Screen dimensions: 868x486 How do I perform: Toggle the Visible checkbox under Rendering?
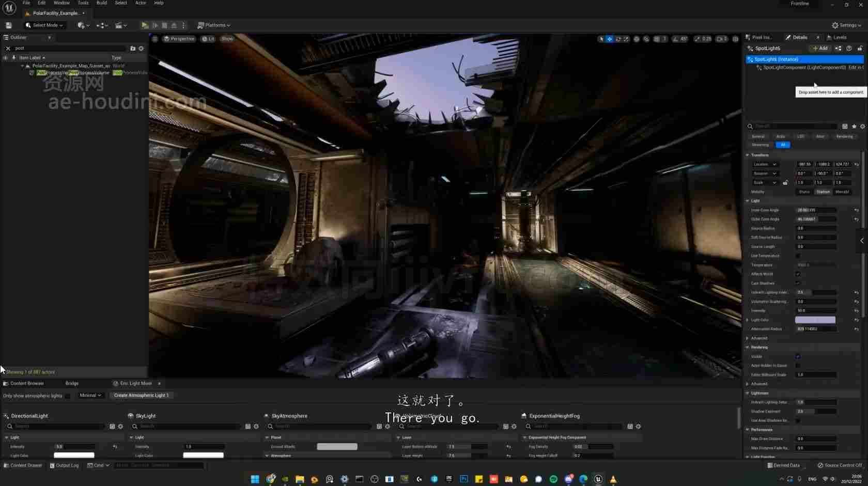click(x=798, y=357)
